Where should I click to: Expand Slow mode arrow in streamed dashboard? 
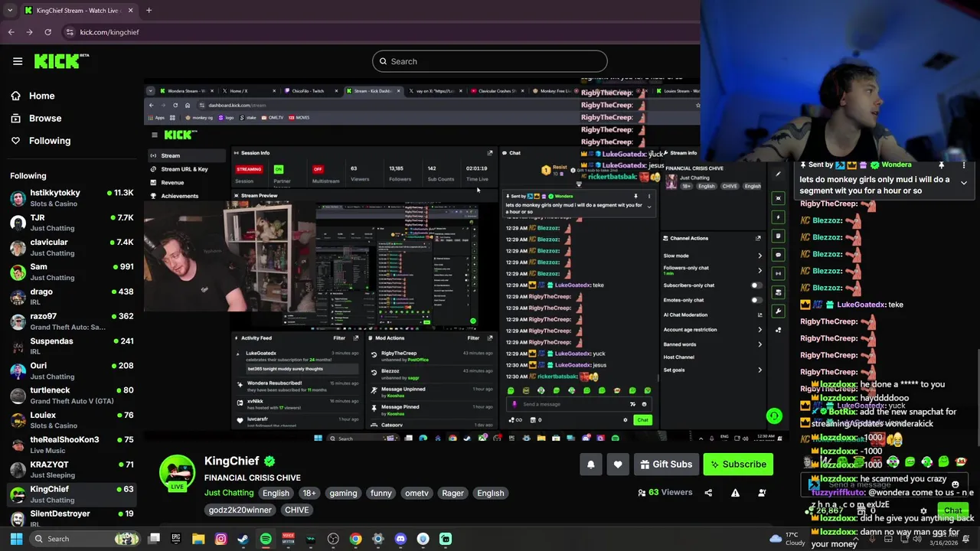759,256
